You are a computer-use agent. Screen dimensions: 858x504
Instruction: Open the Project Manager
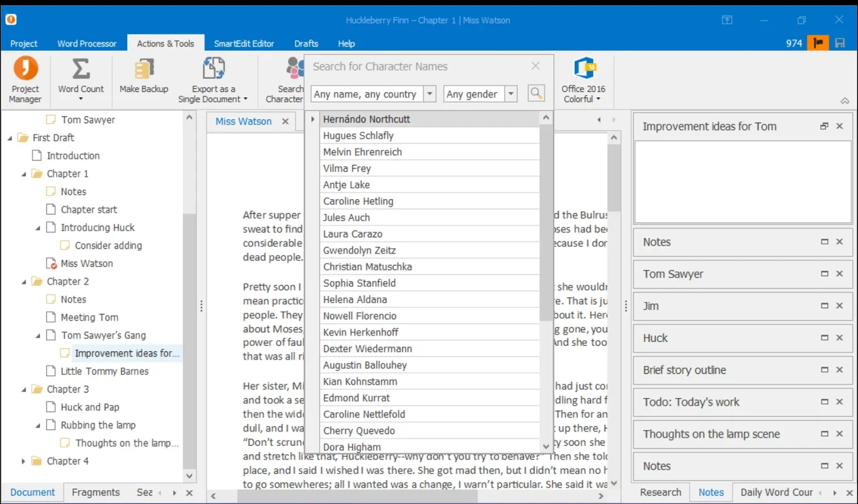[25, 80]
